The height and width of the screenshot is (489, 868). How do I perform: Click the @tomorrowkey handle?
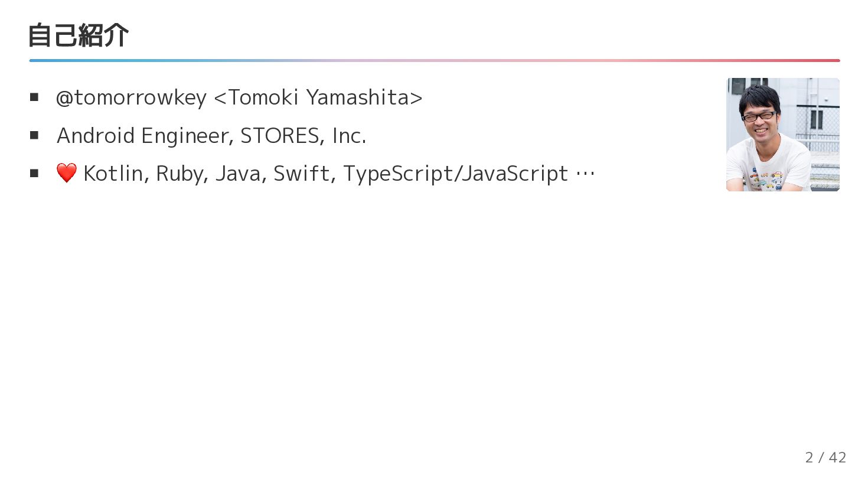pyautogui.click(x=131, y=97)
